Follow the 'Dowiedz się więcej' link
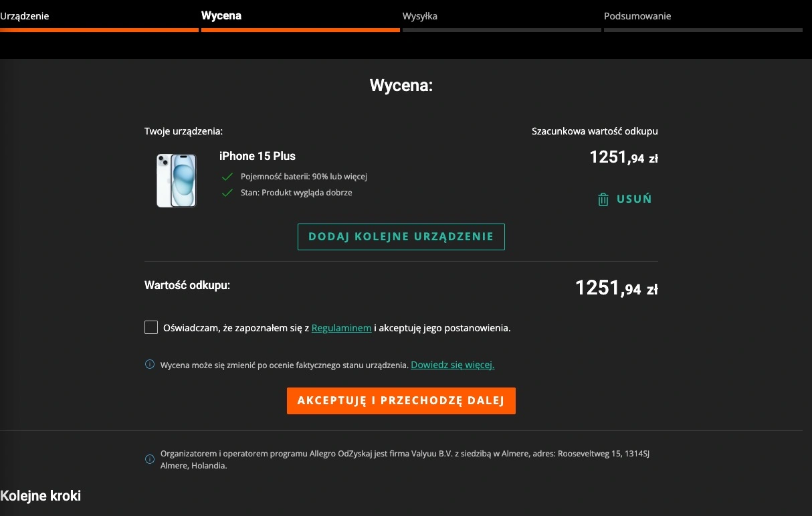 pos(452,365)
